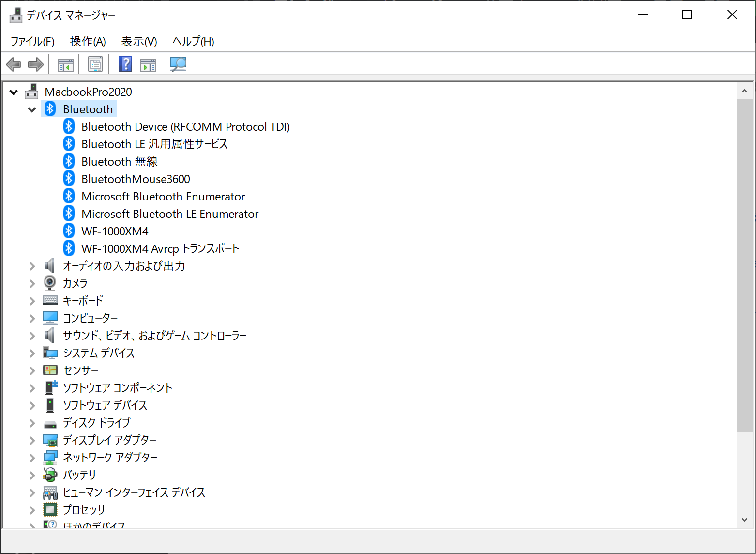Select the WF-1000XM4 device
The height and width of the screenshot is (554, 756).
click(x=115, y=231)
